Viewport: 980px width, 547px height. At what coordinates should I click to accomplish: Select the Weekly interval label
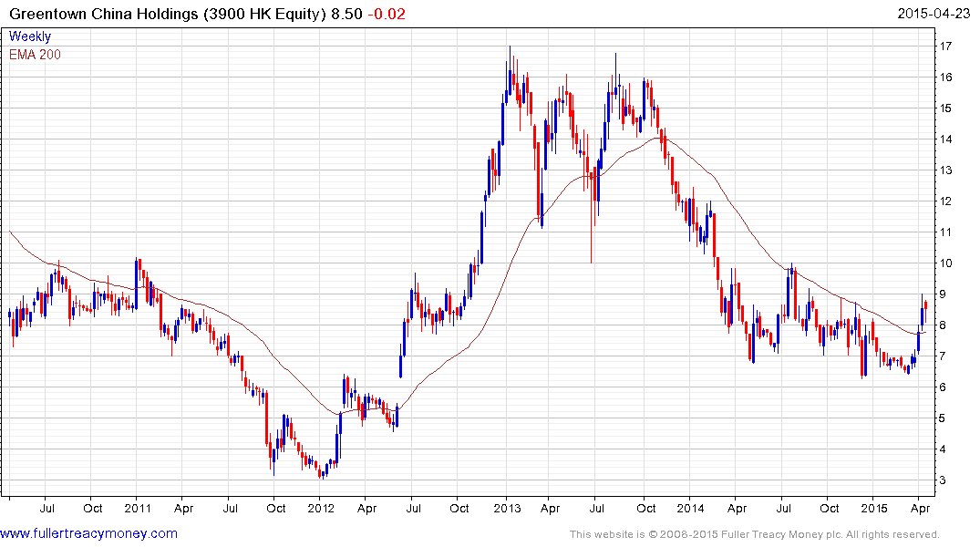click(30, 37)
